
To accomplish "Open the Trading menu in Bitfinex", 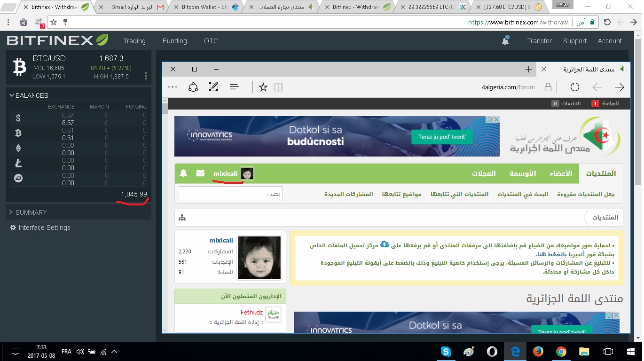I will (x=134, y=41).
